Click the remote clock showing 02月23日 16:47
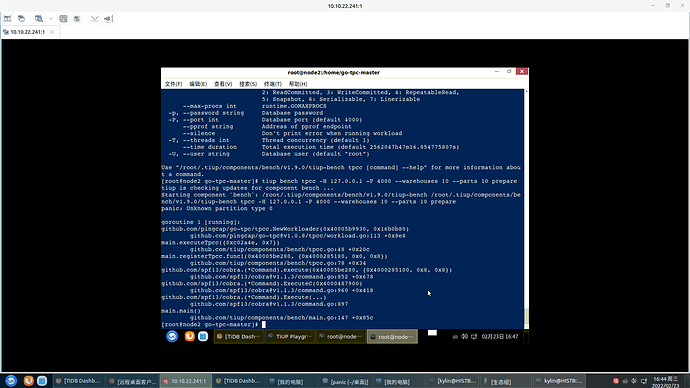 [x=500, y=337]
